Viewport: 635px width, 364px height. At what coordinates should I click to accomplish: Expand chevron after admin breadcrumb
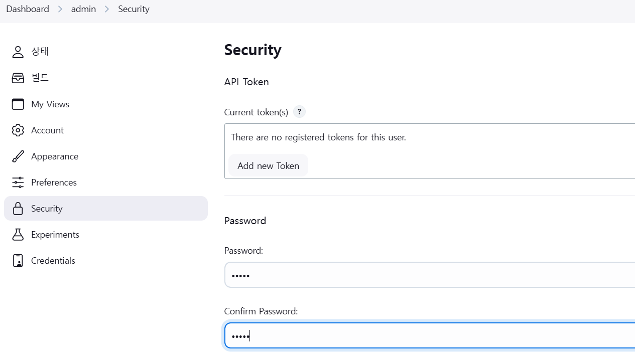tap(107, 9)
